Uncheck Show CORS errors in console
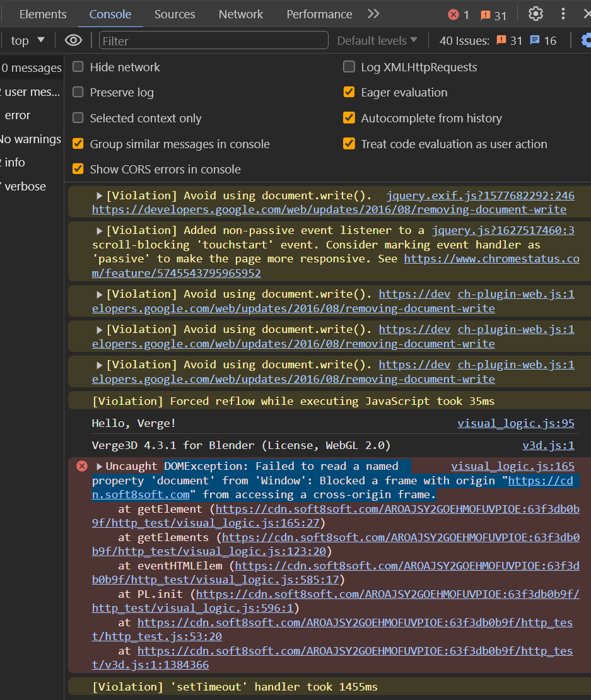591x700 pixels. [78, 169]
